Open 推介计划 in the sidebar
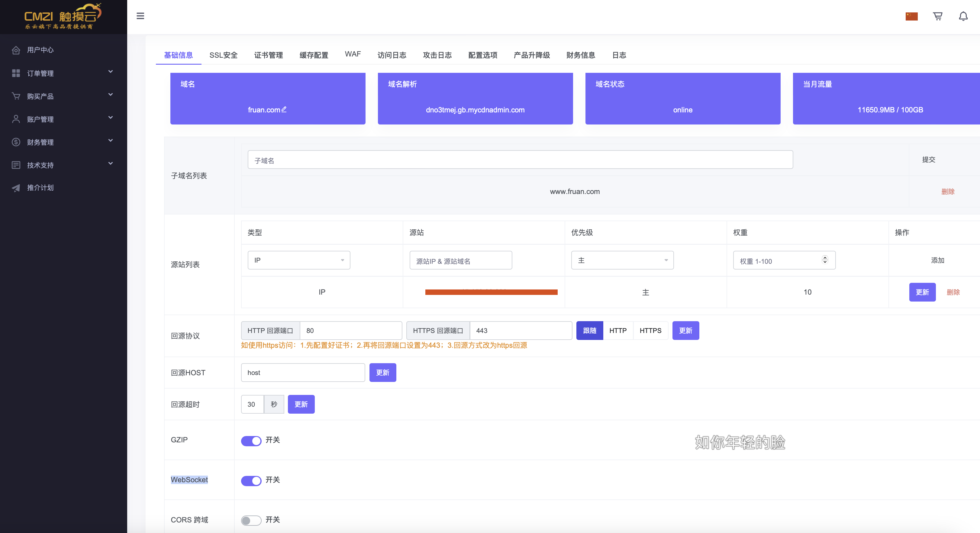 click(x=40, y=188)
